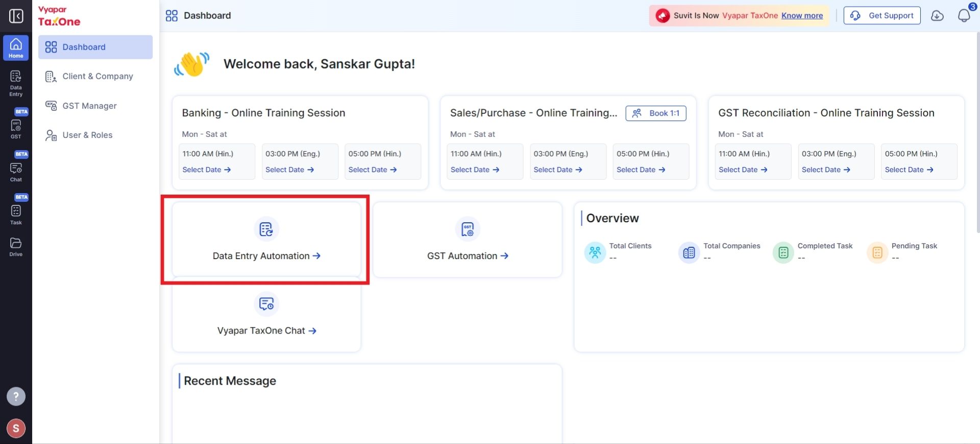
Task: Click the Total Companies icon in Overview
Action: [689, 252]
